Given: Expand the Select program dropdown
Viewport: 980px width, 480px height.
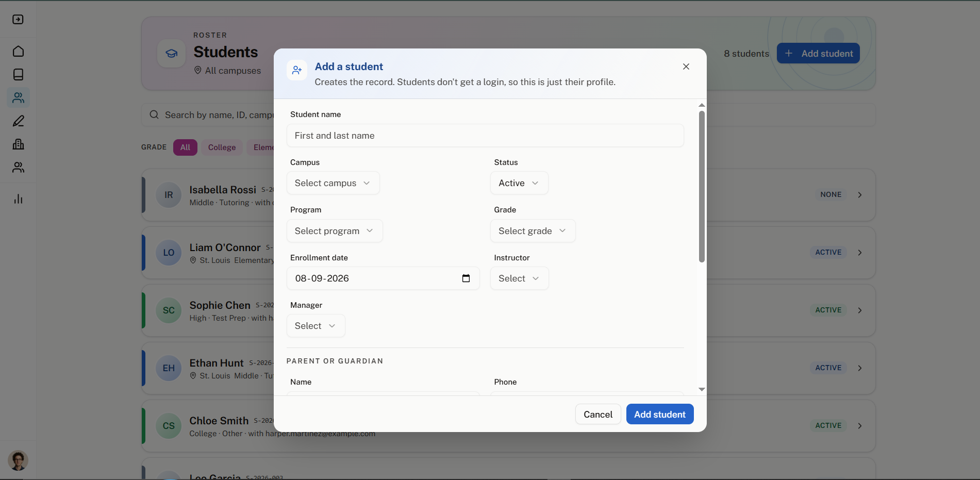Looking at the screenshot, I should [x=335, y=231].
